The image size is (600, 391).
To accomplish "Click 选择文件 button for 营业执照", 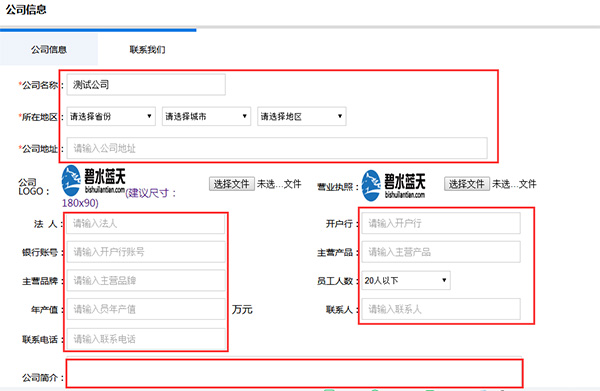I will pos(467,184).
